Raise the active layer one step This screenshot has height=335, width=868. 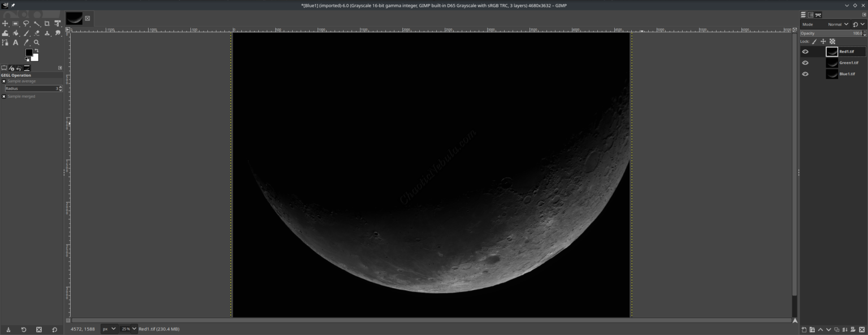(x=821, y=329)
